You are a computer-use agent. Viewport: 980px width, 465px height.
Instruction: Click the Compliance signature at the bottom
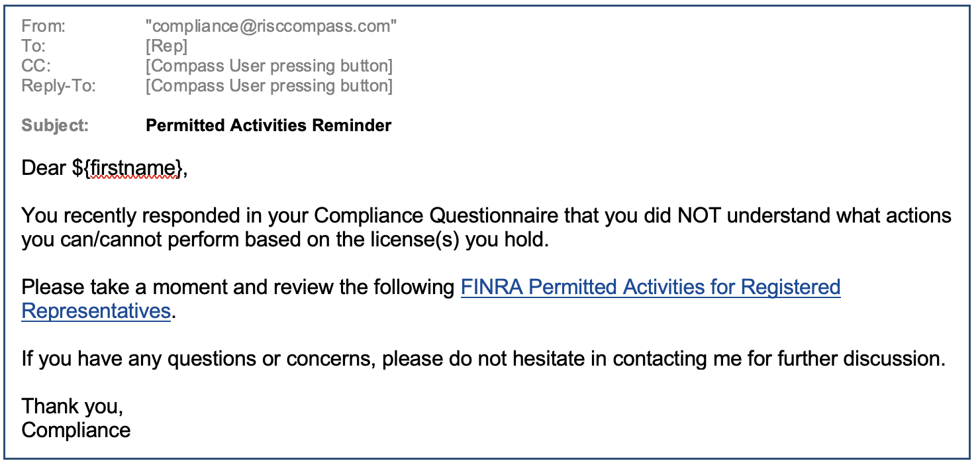tap(76, 430)
